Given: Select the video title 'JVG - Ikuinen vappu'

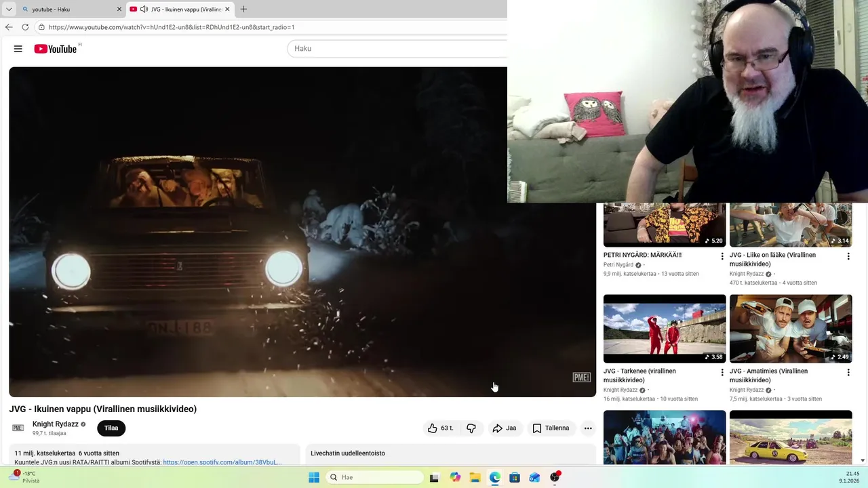Looking at the screenshot, I should click(103, 409).
